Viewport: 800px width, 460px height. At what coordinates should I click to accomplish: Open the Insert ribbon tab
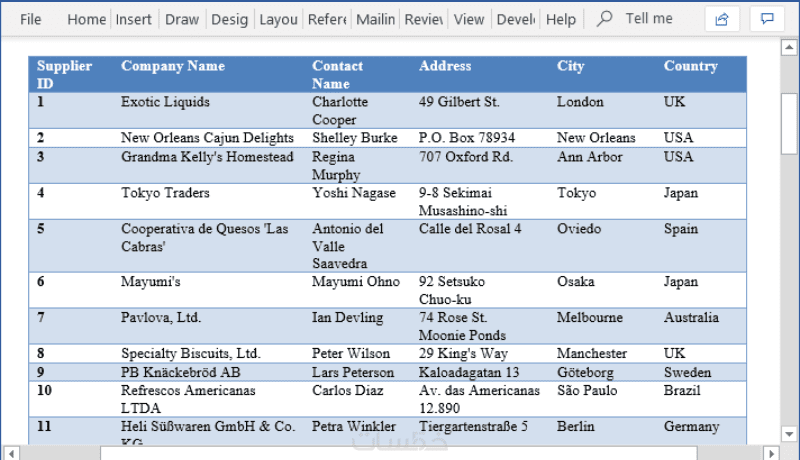tap(133, 19)
